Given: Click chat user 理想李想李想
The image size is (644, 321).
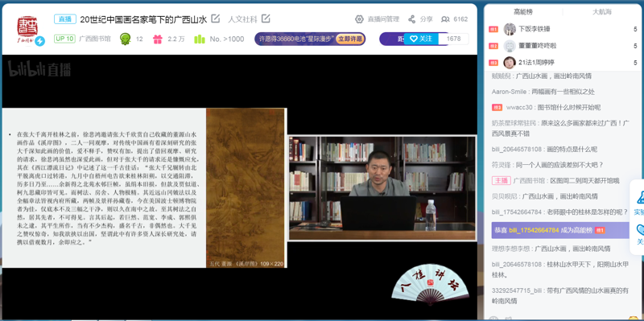Looking at the screenshot, I should tap(510, 249).
